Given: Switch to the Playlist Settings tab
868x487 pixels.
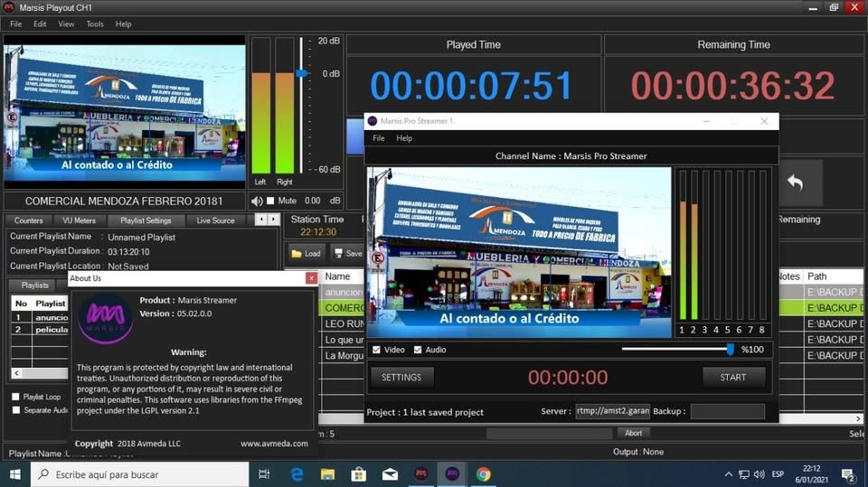Looking at the screenshot, I should click(146, 220).
